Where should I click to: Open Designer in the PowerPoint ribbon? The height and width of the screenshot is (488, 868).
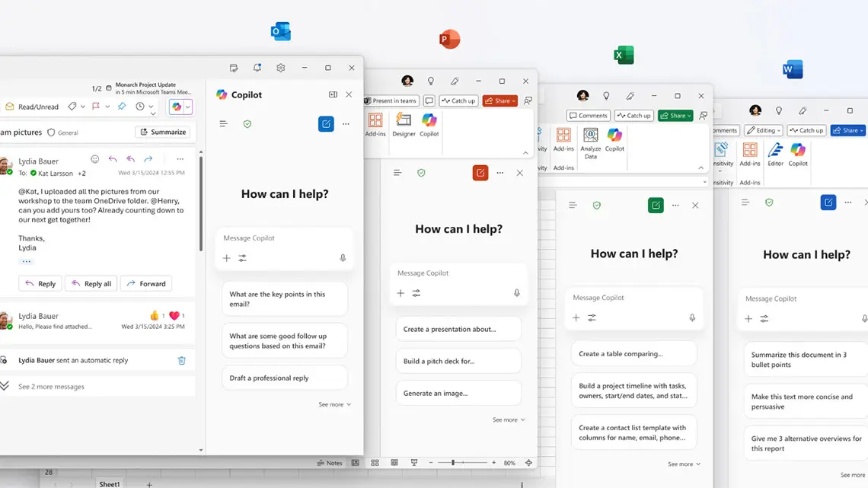click(x=404, y=125)
